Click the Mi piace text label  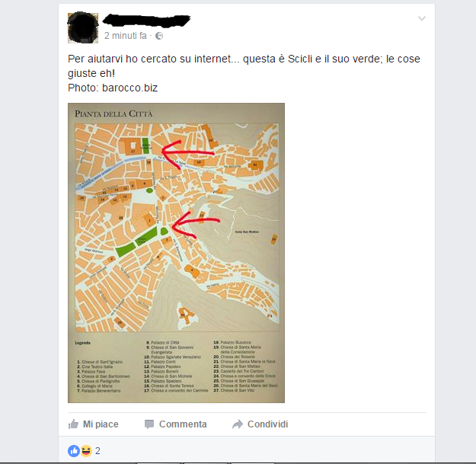pyautogui.click(x=101, y=424)
